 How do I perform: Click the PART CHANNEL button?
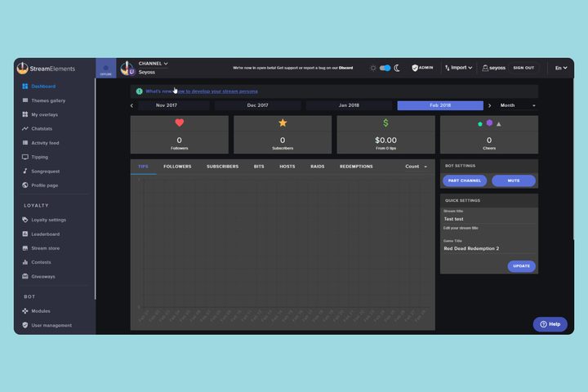465,180
